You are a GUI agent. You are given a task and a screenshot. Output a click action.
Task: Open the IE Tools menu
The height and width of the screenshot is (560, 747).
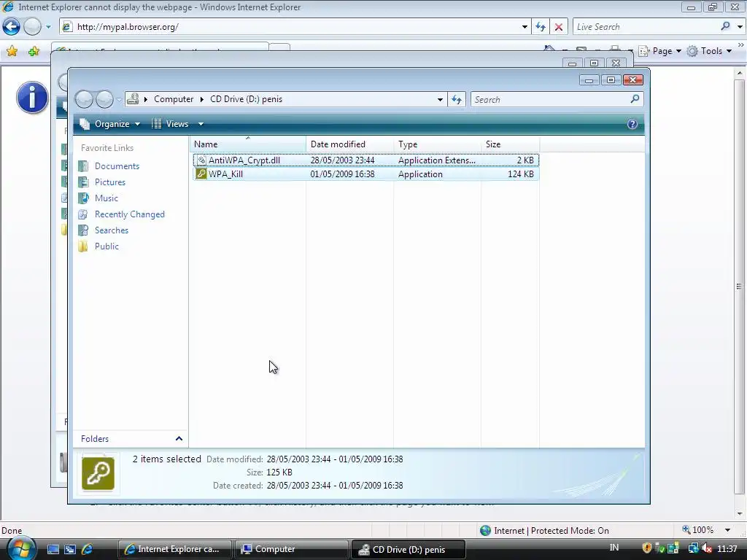(x=709, y=51)
